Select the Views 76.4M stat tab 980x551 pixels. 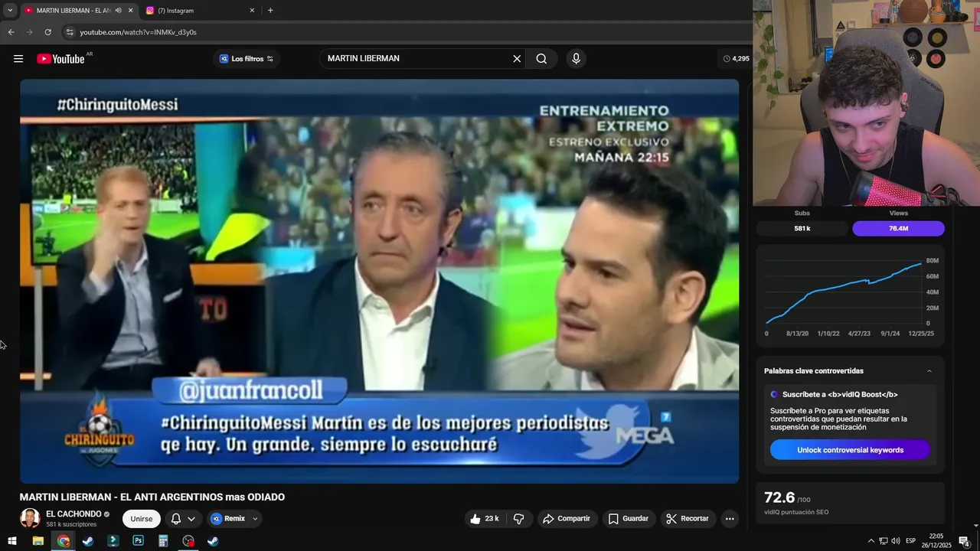point(898,228)
